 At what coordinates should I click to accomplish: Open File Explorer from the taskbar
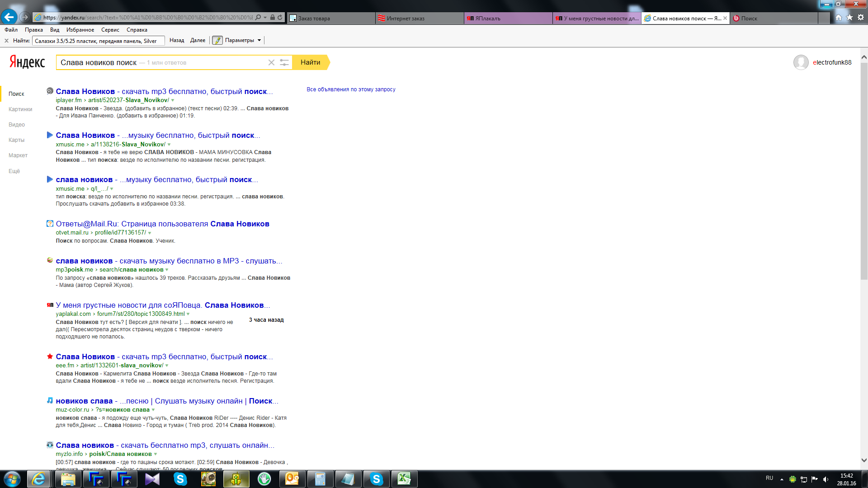(68, 479)
